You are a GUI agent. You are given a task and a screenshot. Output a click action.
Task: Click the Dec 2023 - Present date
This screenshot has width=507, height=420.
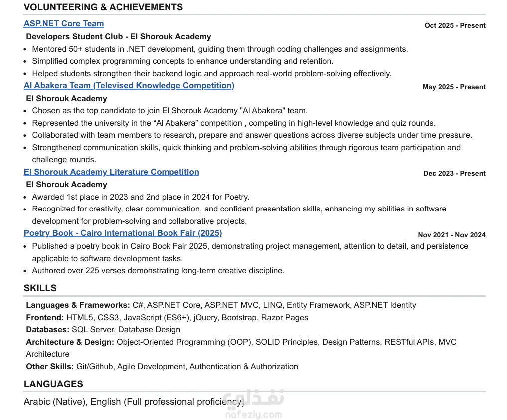tap(454, 173)
